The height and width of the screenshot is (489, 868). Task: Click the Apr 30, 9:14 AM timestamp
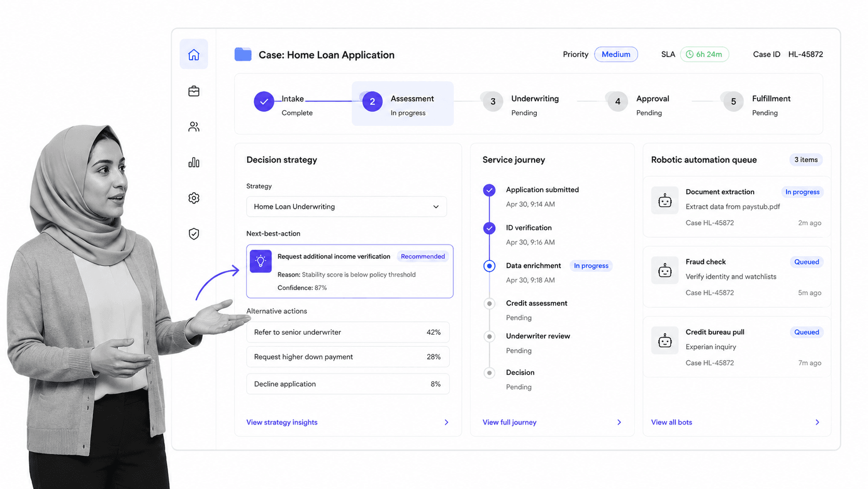(x=530, y=204)
